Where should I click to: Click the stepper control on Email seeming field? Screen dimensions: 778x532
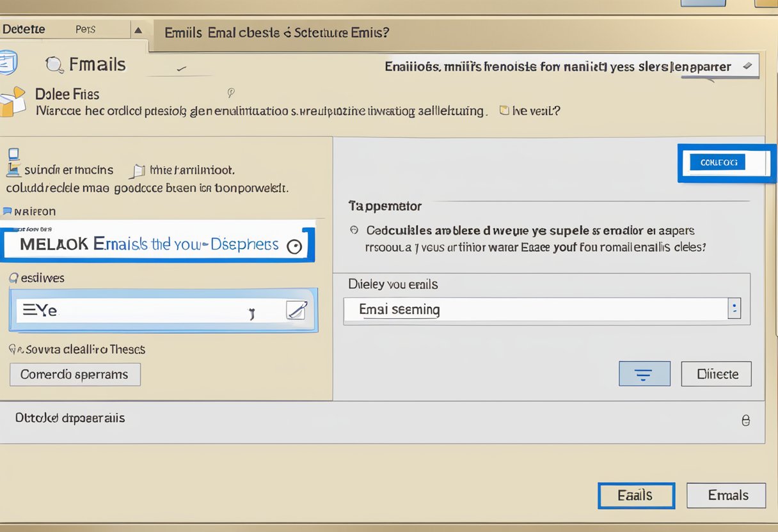(734, 308)
